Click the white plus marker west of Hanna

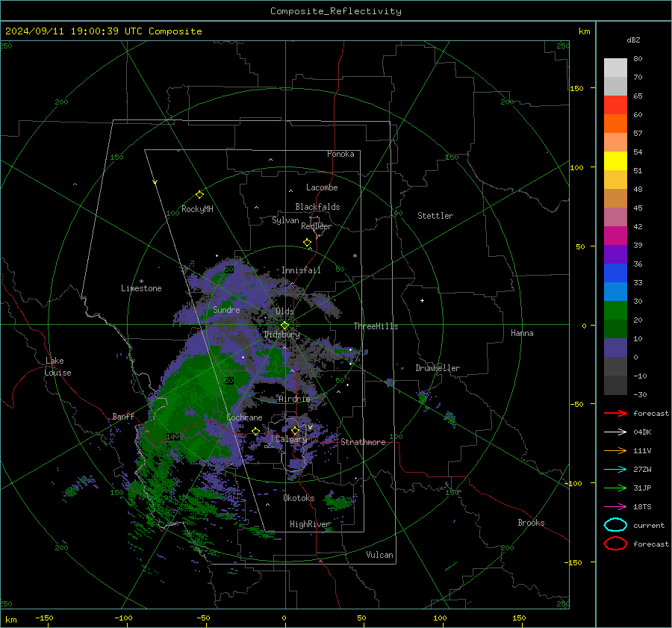[422, 300]
